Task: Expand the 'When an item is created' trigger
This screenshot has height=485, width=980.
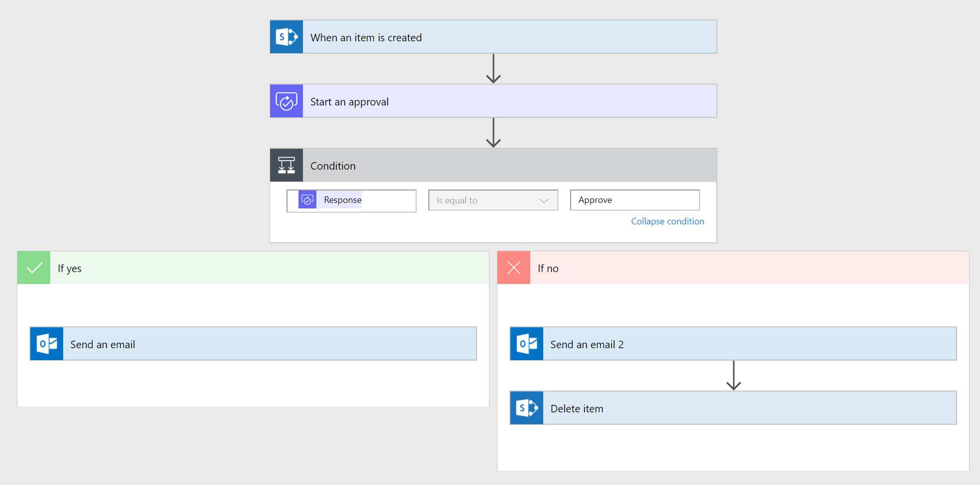Action: 509,37
